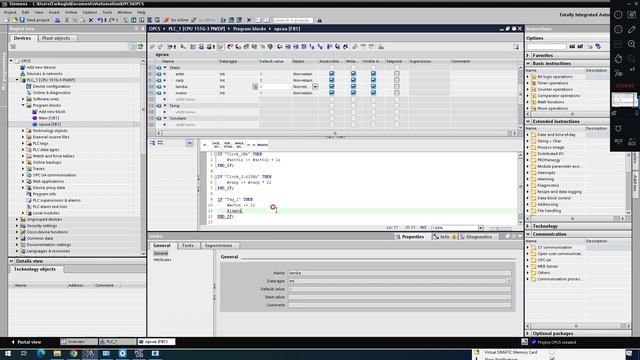Viewport: 640px width, 360px height.
Task: Collapse the Program blocks tree node
Action: (x=23, y=105)
